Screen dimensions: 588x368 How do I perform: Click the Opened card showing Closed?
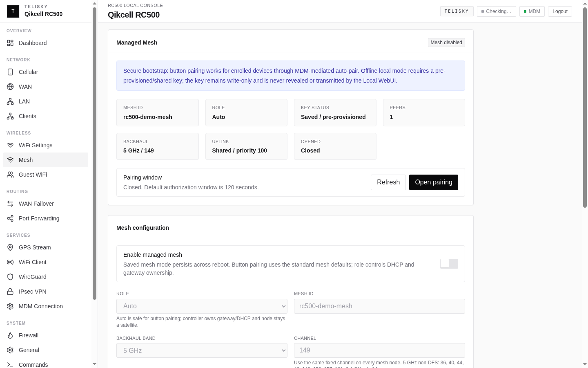point(335,146)
